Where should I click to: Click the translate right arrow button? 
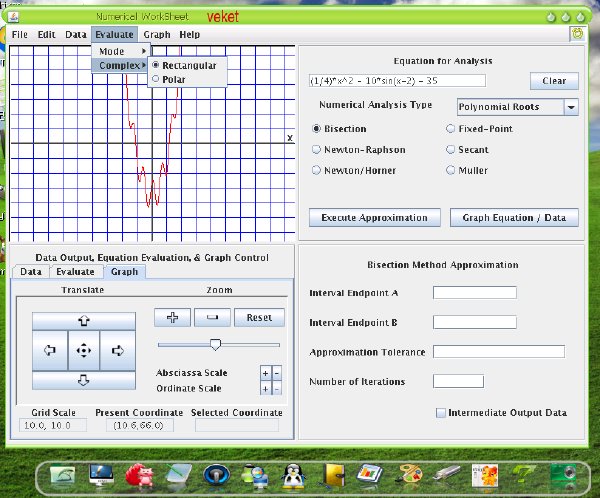pyautogui.click(x=117, y=350)
